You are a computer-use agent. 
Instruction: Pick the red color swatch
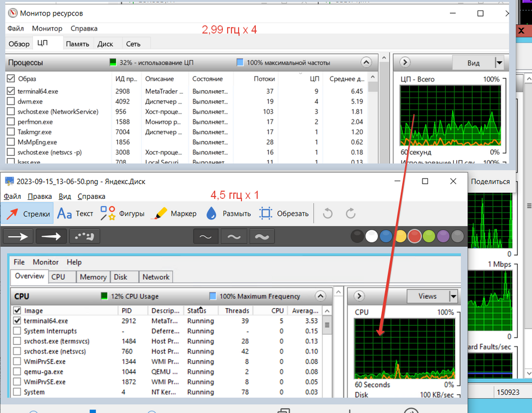(x=415, y=236)
